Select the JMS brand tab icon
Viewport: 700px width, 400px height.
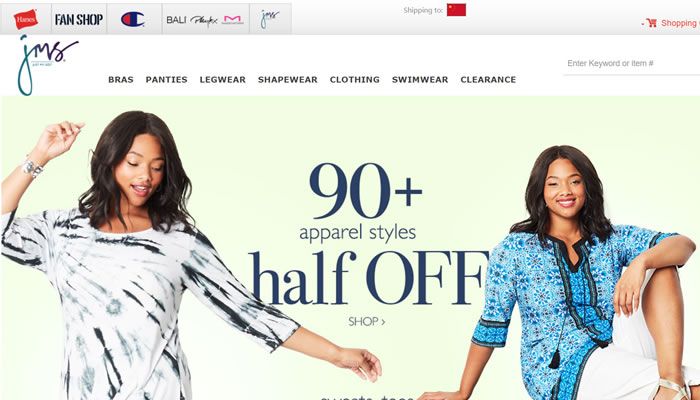[x=270, y=19]
